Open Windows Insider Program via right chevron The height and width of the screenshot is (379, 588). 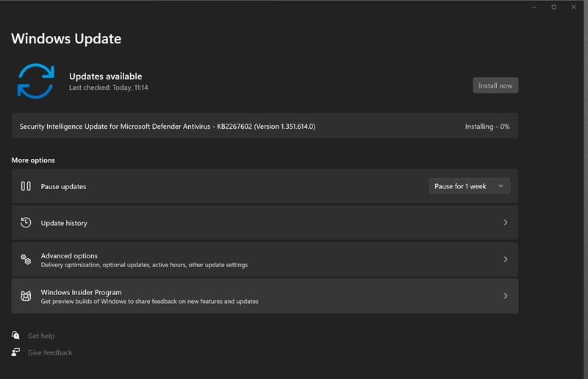coord(505,296)
